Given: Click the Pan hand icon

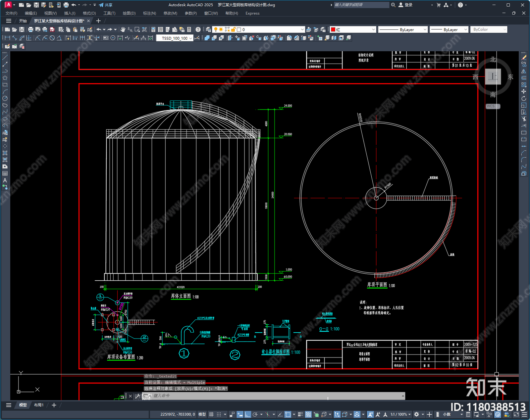Looking at the screenshot, I should [123, 29].
